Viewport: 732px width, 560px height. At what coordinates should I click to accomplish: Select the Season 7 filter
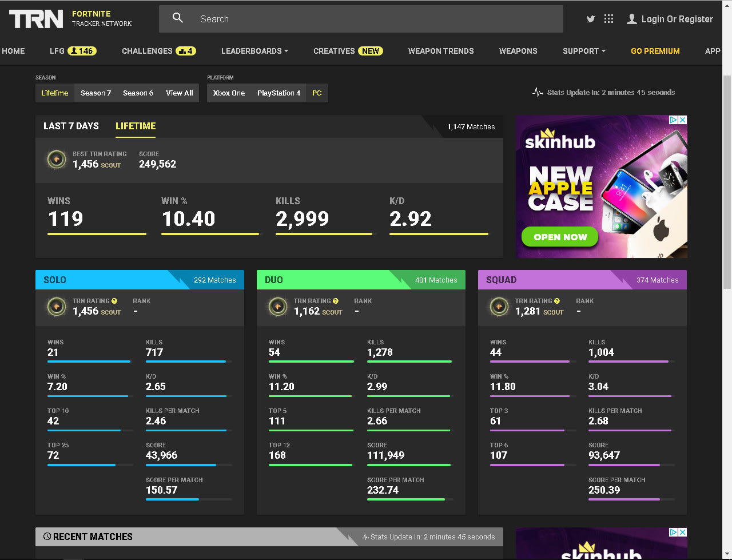96,93
